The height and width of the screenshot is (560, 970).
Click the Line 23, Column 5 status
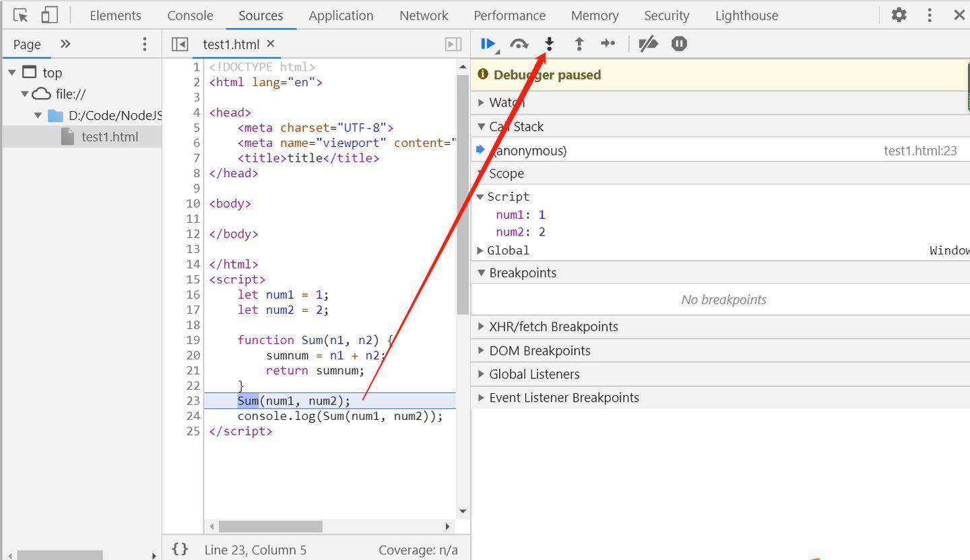tap(255, 550)
